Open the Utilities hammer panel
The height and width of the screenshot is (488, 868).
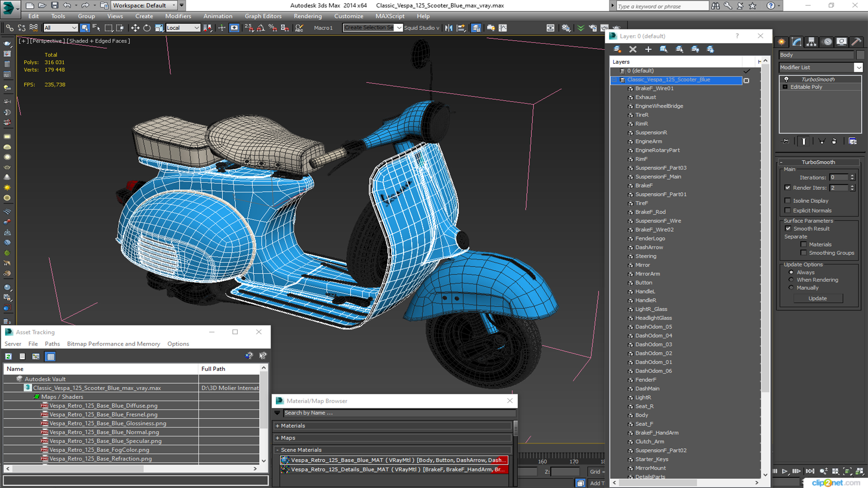click(x=856, y=42)
